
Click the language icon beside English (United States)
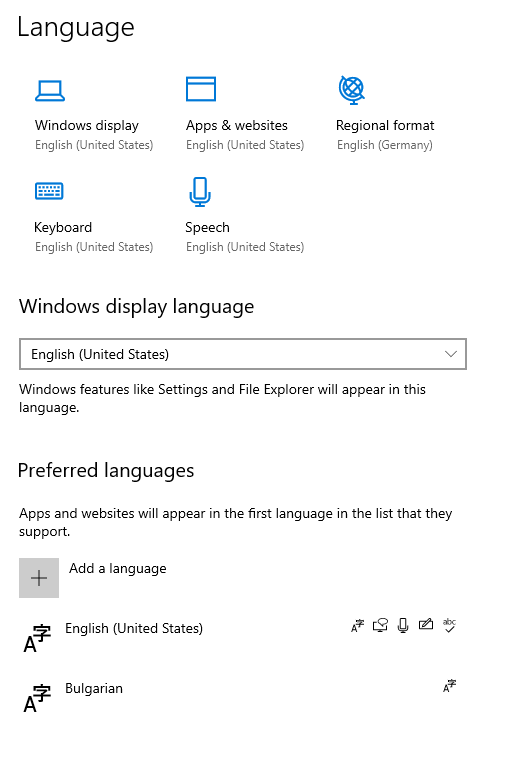coord(37,639)
